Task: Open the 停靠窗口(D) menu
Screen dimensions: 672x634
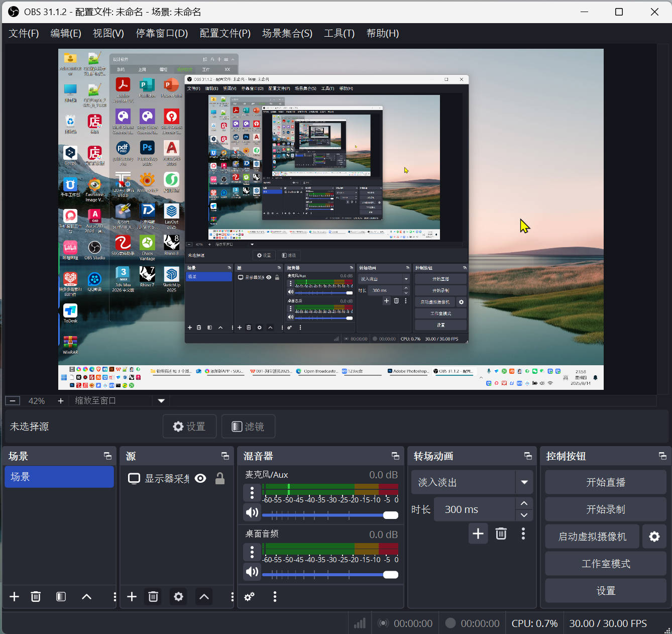Action: [x=162, y=33]
